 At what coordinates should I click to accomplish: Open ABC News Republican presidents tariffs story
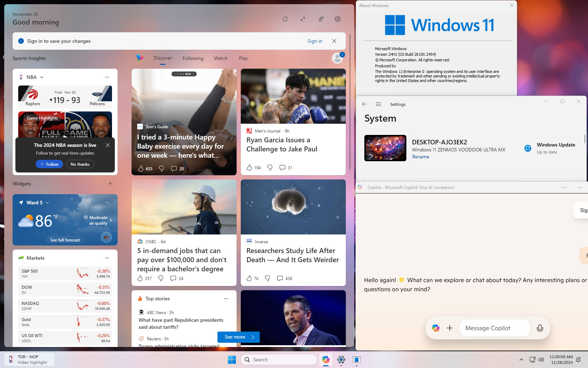click(x=181, y=323)
